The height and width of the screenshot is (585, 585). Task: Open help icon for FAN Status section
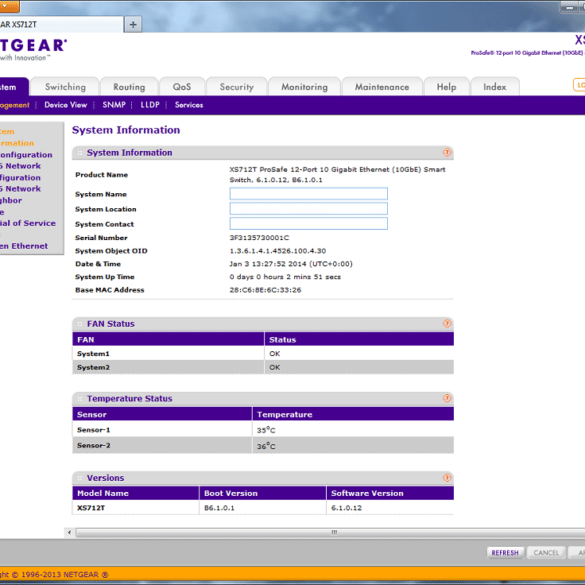tap(447, 323)
